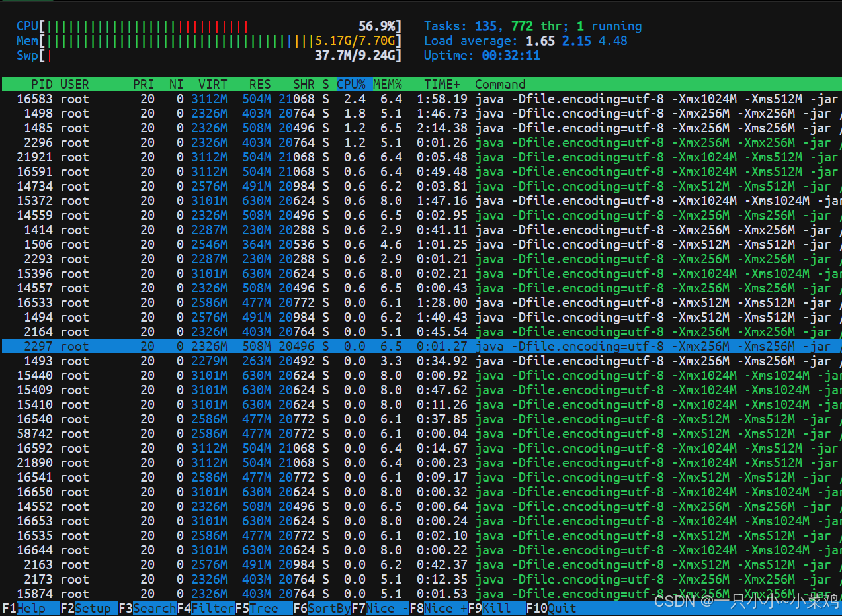This screenshot has height=616, width=842.
Task: Sort by the NI column header
Action: coord(176,84)
